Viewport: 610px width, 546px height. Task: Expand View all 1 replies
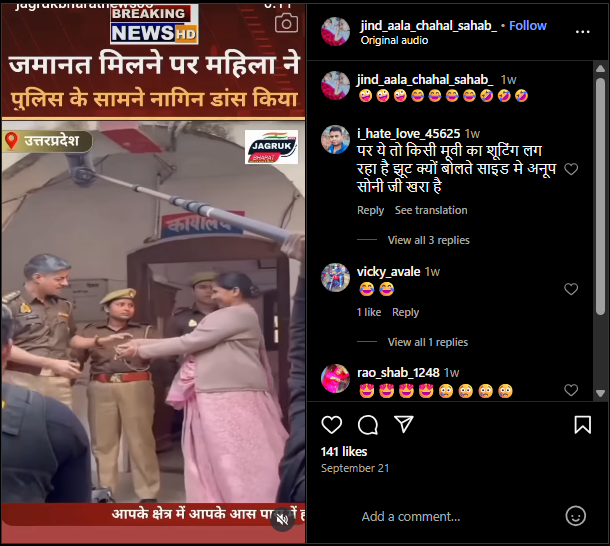pyautogui.click(x=428, y=342)
